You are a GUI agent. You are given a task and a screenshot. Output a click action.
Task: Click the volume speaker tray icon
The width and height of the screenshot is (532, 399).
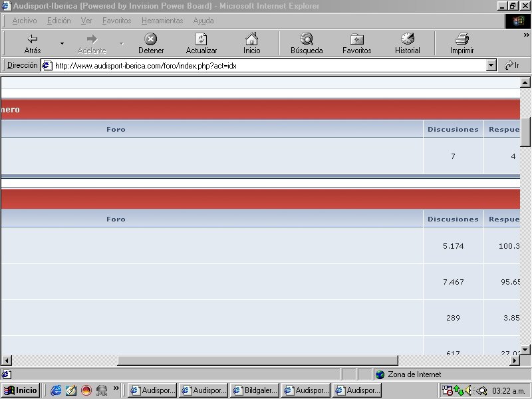tap(468, 390)
